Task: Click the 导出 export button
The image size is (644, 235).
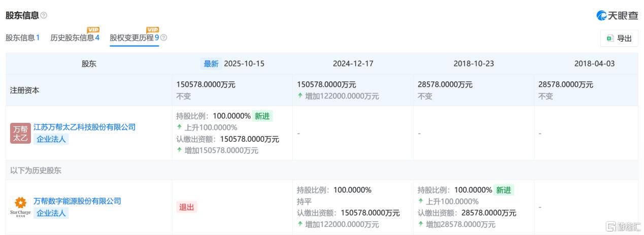Action: (x=619, y=38)
